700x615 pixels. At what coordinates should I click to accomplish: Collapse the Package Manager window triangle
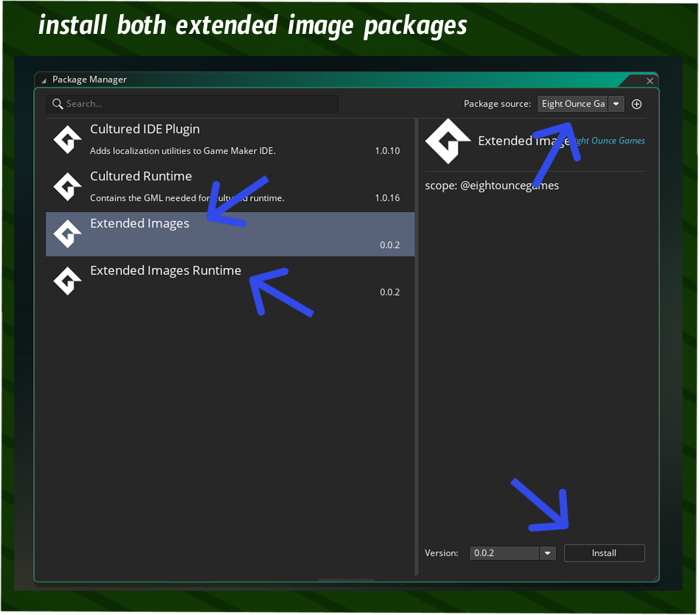[x=43, y=81]
